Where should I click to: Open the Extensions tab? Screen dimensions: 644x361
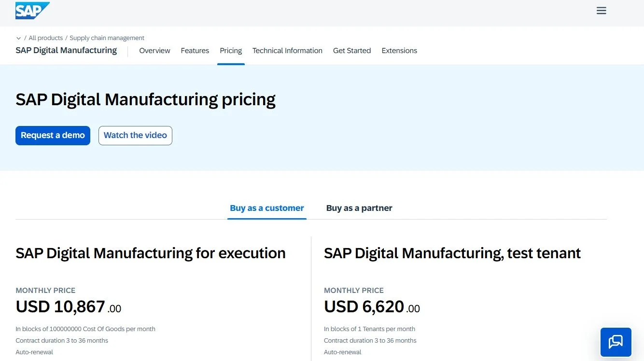click(399, 51)
